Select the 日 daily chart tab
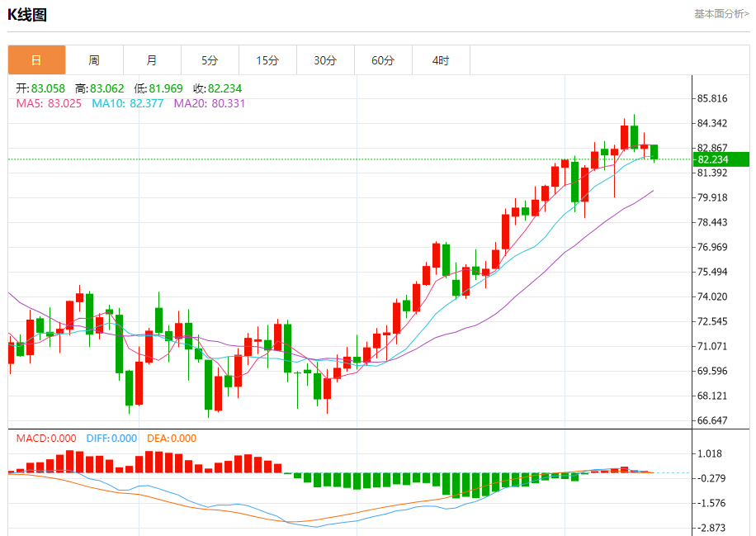Screen dimensions: 756x536 (36, 60)
